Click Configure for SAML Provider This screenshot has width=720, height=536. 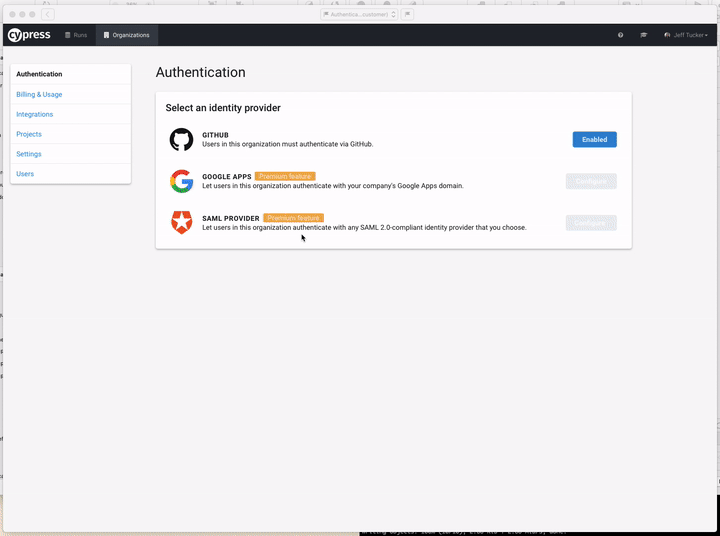(590, 222)
